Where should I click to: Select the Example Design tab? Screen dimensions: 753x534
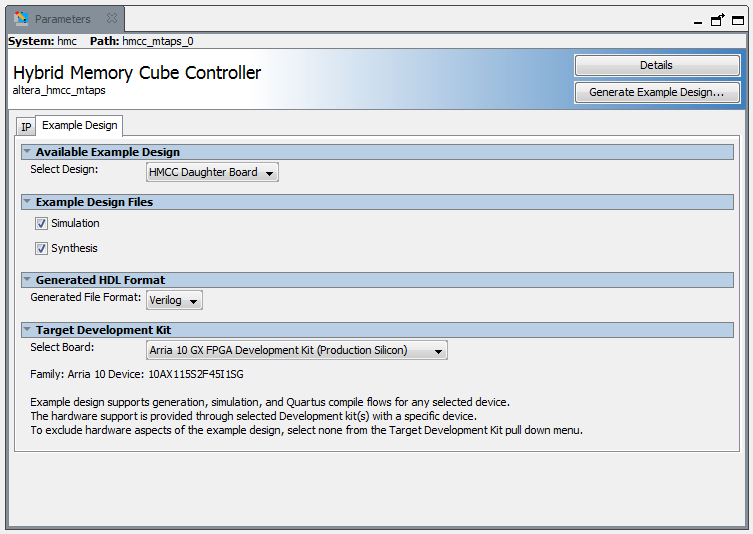80,125
